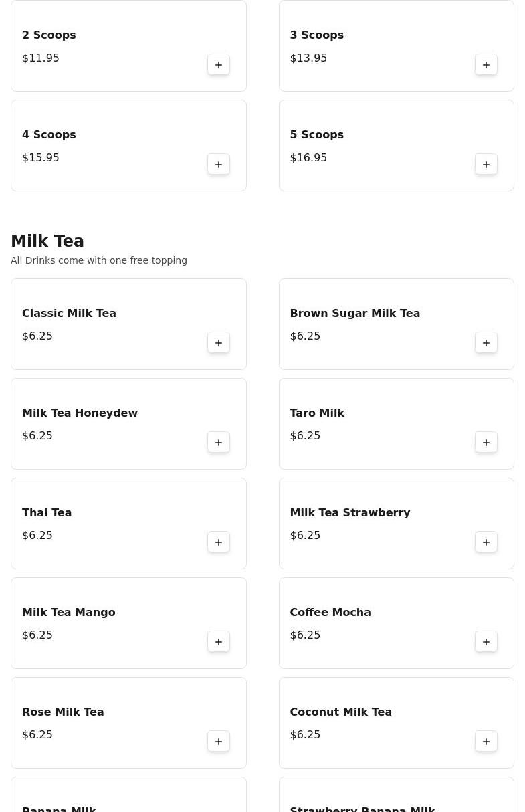Click the plus icon for Milk Tea Mango
This screenshot has width=525, height=812.
point(219,642)
